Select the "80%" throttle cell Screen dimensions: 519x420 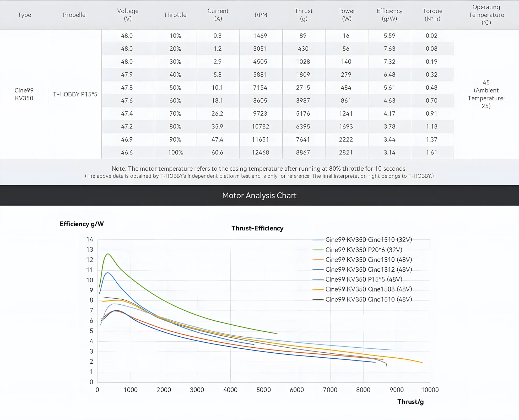tap(175, 127)
